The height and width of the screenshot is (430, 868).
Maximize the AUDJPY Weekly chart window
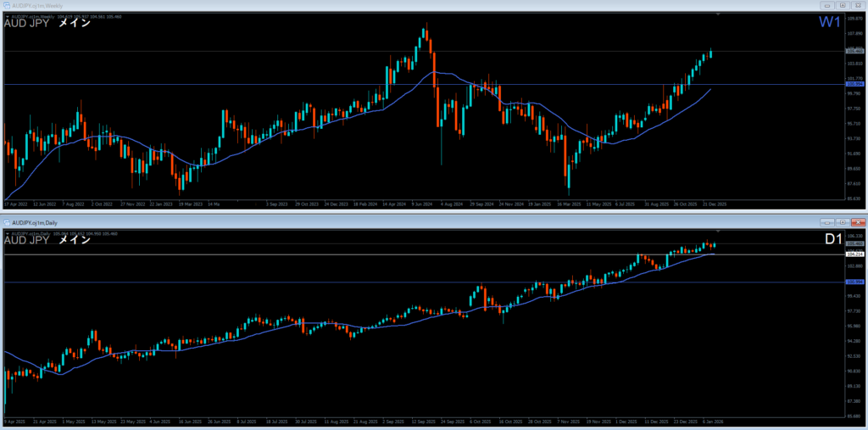coord(843,5)
